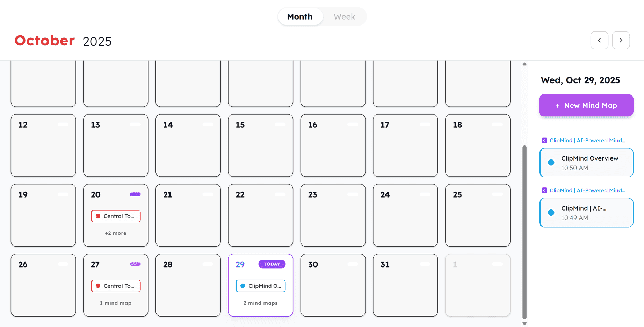
Task: Click the TODAY badge on October 29
Action: pyautogui.click(x=272, y=264)
